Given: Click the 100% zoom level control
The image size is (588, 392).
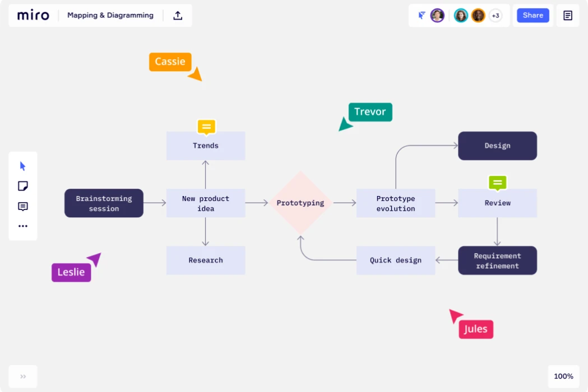Looking at the screenshot, I should coord(563,376).
